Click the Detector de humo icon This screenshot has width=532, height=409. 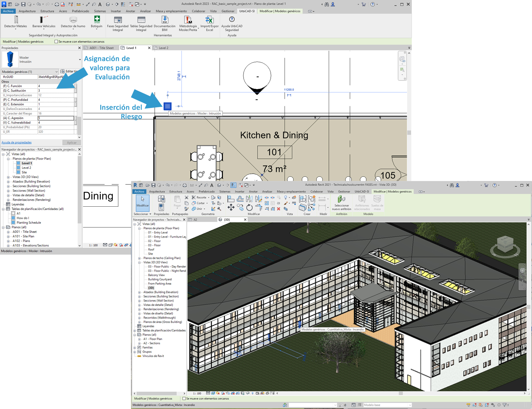73,20
